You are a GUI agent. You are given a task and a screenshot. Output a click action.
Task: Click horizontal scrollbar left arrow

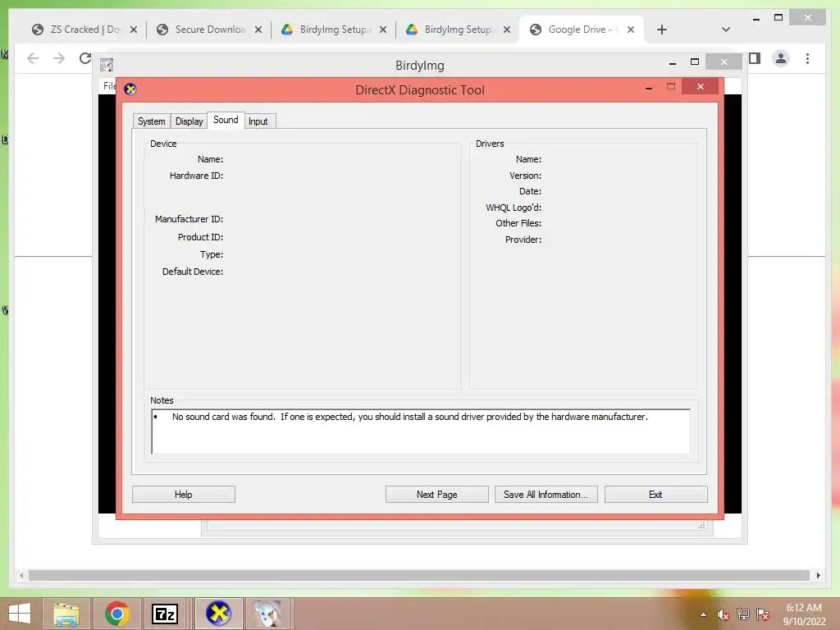[x=21, y=575]
